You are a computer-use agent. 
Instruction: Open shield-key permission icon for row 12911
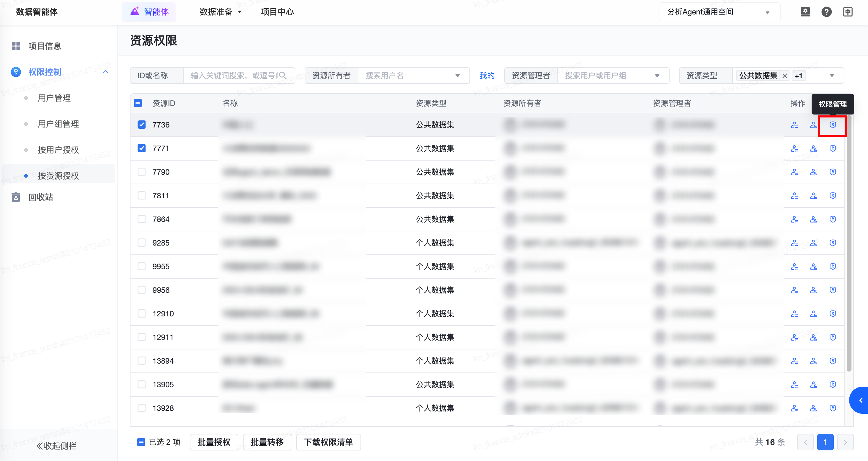click(833, 337)
